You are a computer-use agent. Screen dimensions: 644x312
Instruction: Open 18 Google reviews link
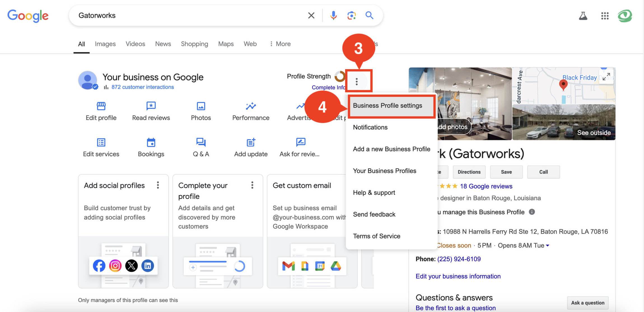click(486, 186)
